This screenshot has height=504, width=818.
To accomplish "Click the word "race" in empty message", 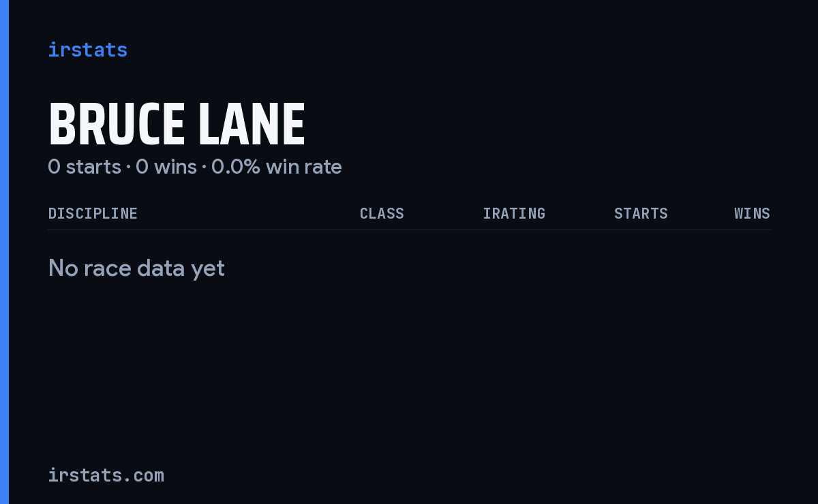I will click(110, 269).
